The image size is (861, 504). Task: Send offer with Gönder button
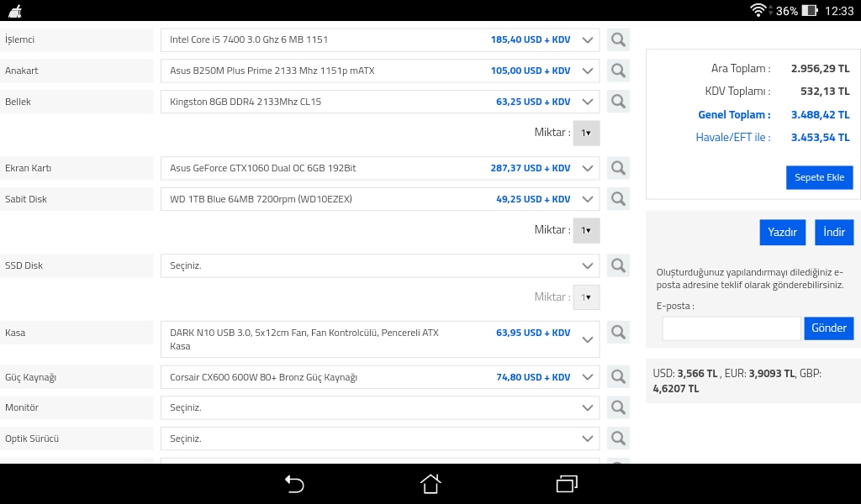(829, 328)
